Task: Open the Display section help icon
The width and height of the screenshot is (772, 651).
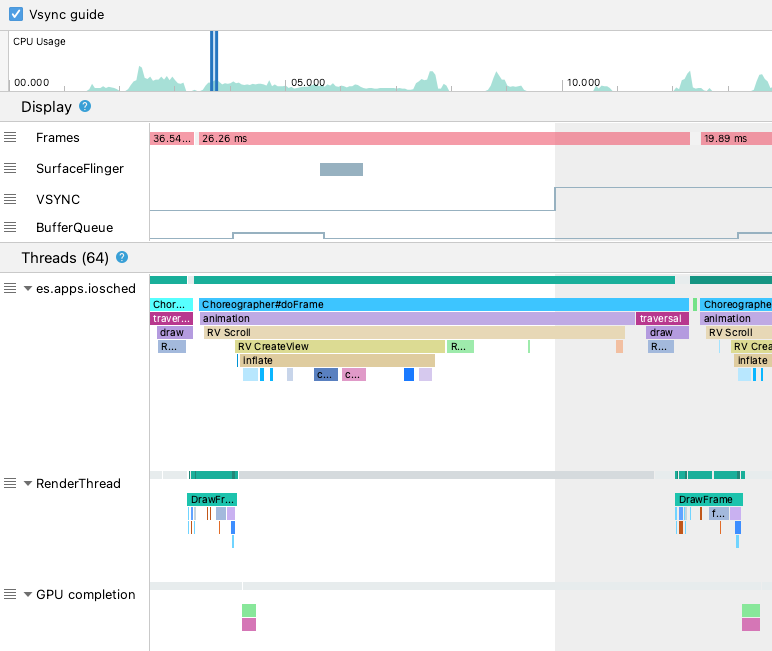Action: pyautogui.click(x=85, y=106)
